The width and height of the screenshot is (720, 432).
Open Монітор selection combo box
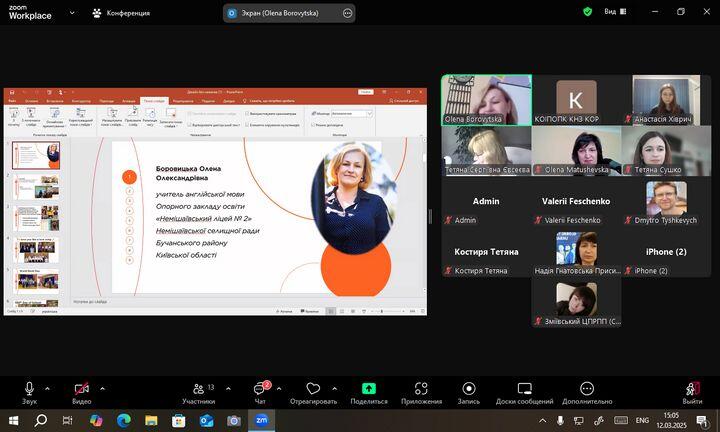[352, 113]
